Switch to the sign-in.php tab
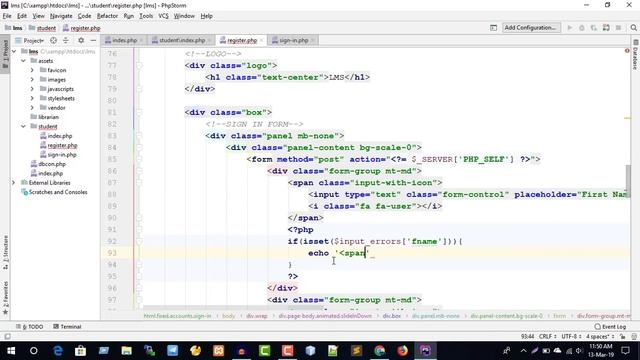Viewport: 640px width, 360px height. (x=293, y=40)
